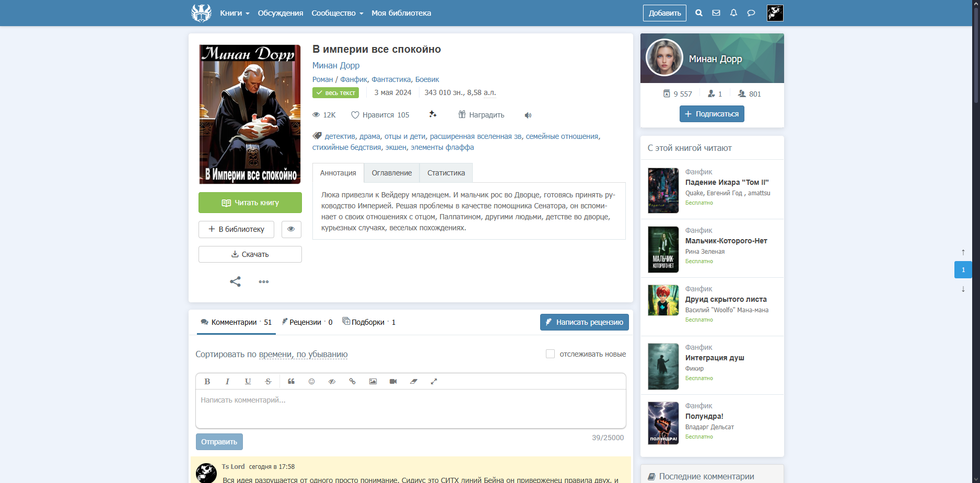Image resolution: width=980 pixels, height=483 pixels.
Task: Open the 'детектив' tag link
Action: [x=340, y=136]
